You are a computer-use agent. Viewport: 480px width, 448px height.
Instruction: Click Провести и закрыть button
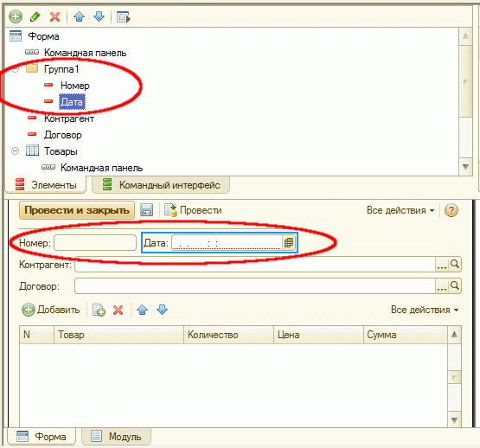pyautogui.click(x=77, y=210)
